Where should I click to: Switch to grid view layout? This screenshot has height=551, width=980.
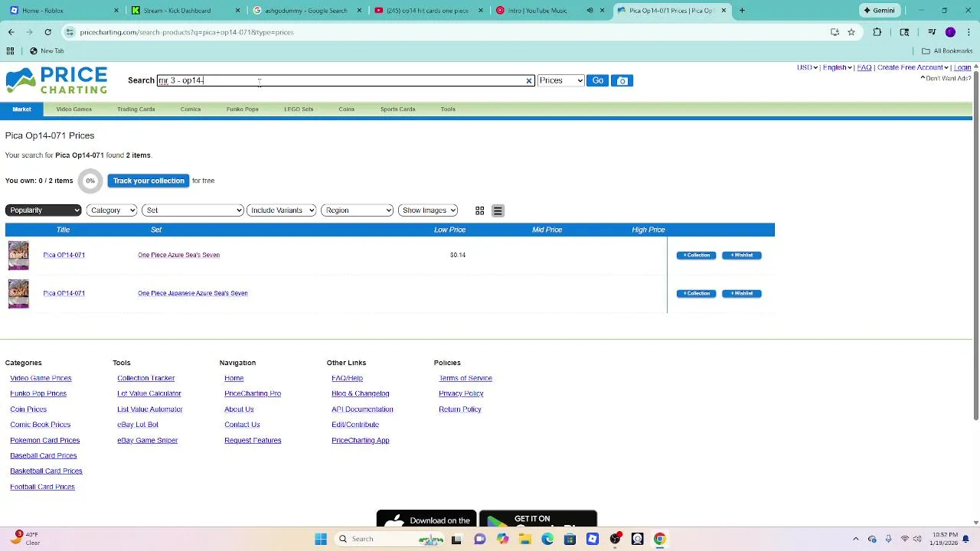click(479, 210)
